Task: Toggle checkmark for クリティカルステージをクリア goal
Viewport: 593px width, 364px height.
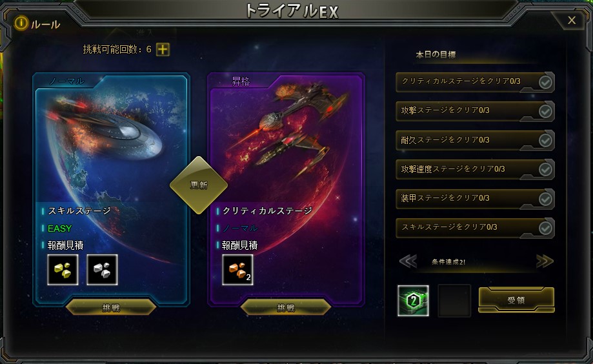Action: 545,82
